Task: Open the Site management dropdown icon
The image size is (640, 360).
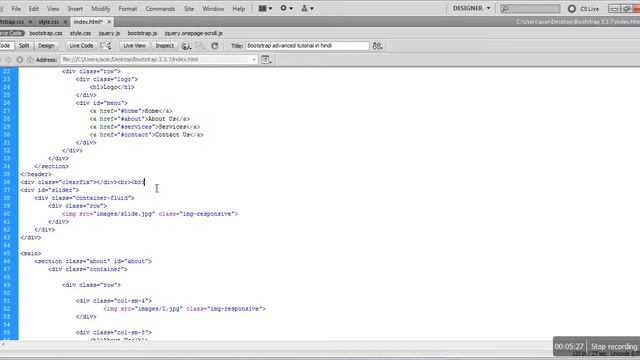Action: (x=307, y=8)
